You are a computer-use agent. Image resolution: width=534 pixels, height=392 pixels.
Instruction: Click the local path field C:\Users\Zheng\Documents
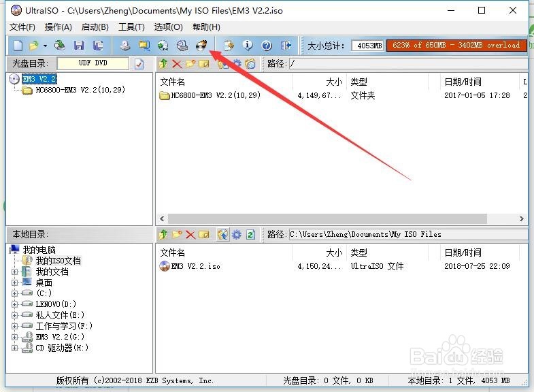click(408, 234)
